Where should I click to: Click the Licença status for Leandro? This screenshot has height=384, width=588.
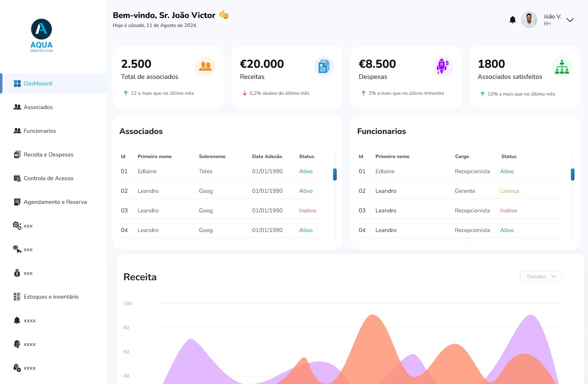tap(509, 191)
